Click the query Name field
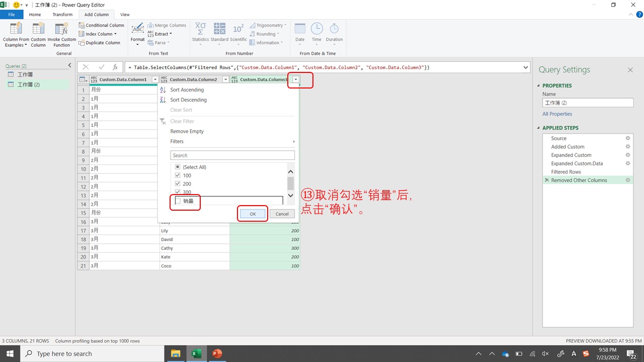 [x=588, y=103]
